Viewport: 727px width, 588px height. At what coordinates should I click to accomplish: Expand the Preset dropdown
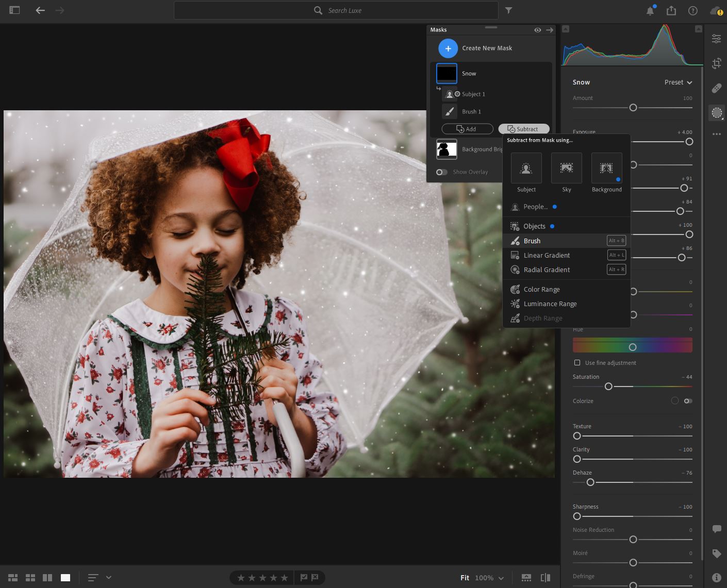(678, 82)
